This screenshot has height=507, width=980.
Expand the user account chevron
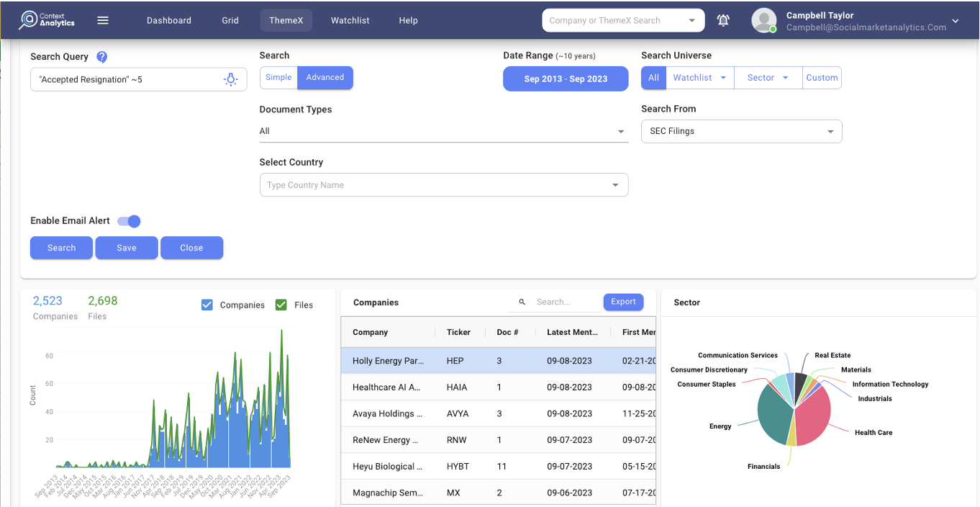click(956, 21)
